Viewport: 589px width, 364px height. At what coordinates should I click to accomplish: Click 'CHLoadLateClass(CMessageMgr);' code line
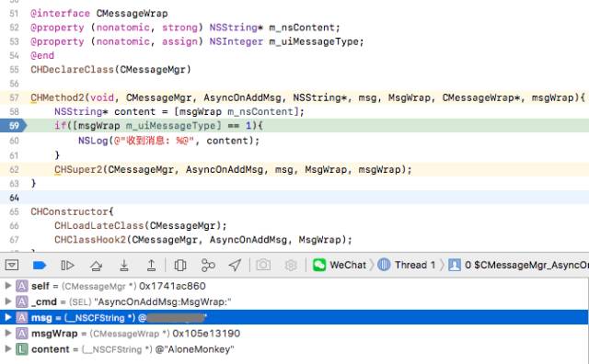(x=141, y=225)
